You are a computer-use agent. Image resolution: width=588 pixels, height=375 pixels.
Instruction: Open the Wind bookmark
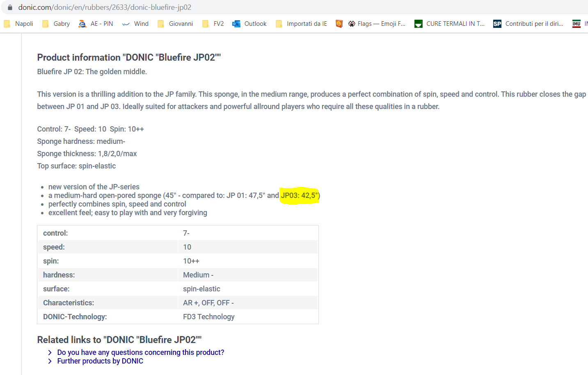(x=135, y=24)
